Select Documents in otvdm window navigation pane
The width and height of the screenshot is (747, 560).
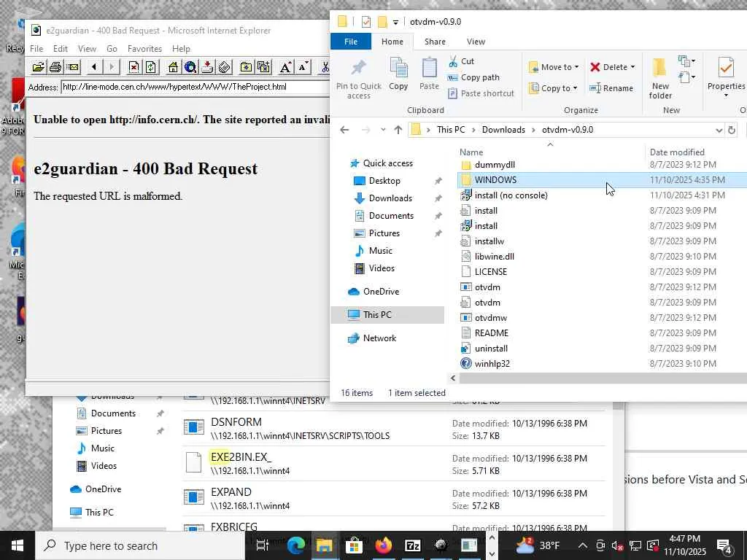(x=391, y=216)
